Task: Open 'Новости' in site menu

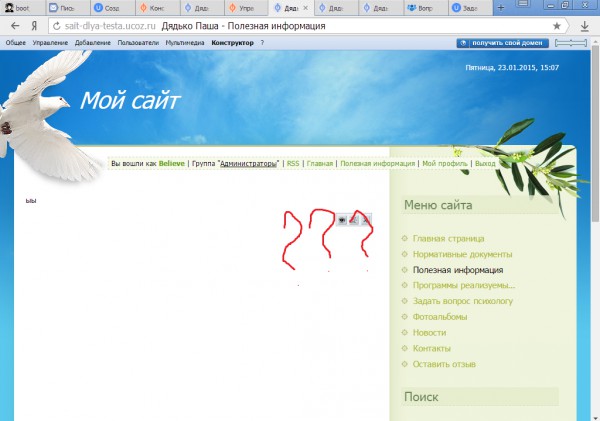Action: click(x=429, y=333)
